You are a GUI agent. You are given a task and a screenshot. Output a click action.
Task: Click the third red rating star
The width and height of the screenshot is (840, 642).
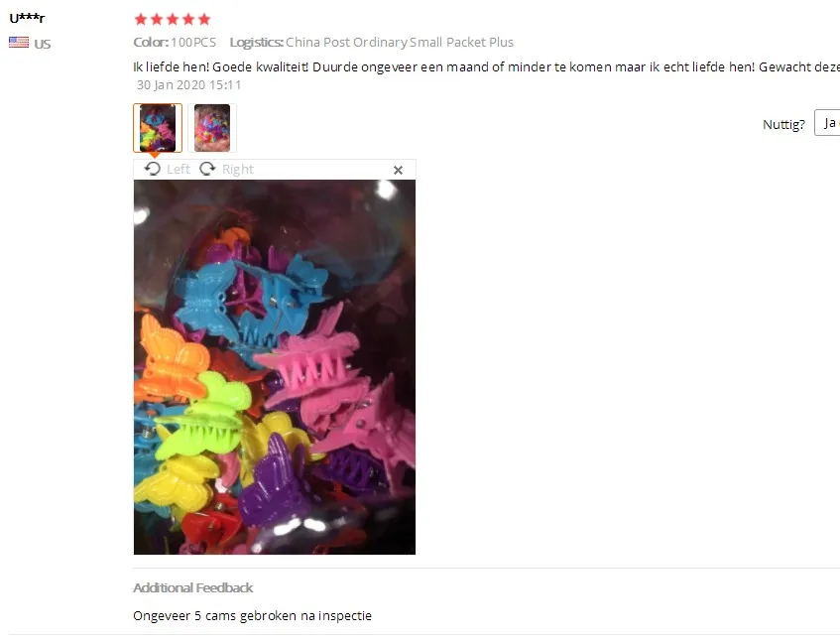[x=173, y=20]
